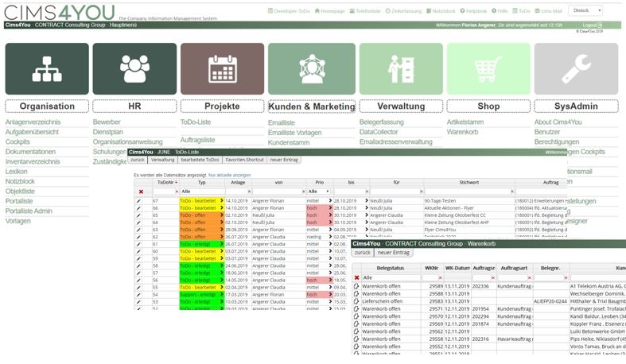Open the Verwaltung filing cabinet tile
626x364 pixels.
coord(401,68)
